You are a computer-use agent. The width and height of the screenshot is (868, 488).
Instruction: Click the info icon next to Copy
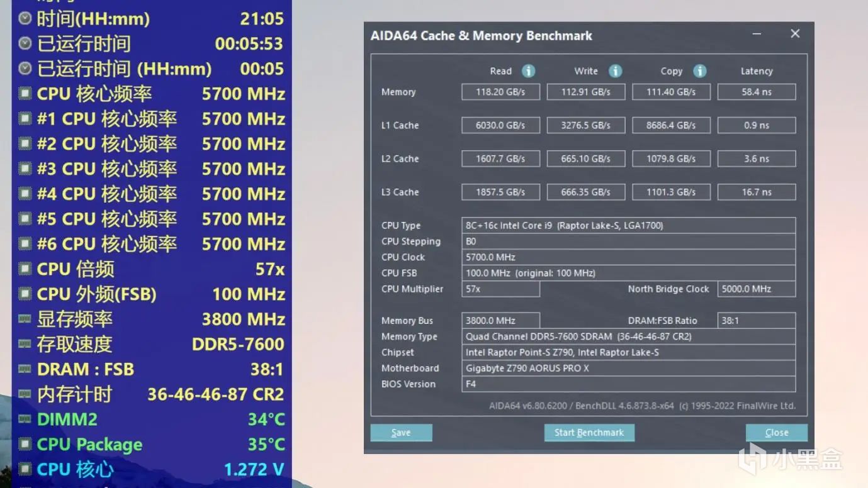click(699, 71)
